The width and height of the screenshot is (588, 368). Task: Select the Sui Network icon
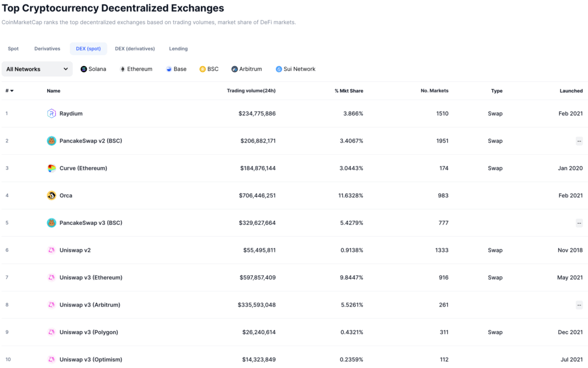click(279, 68)
